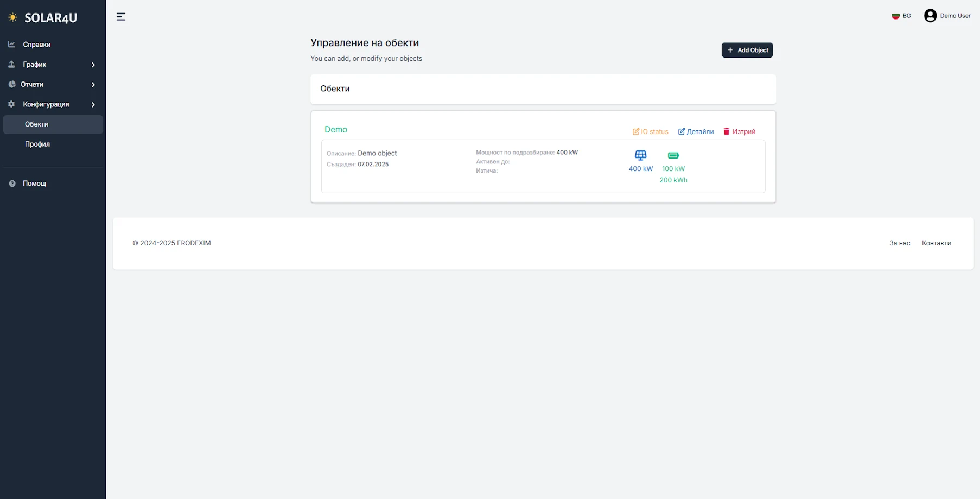
Task: Click the Контакти footer link
Action: point(936,243)
